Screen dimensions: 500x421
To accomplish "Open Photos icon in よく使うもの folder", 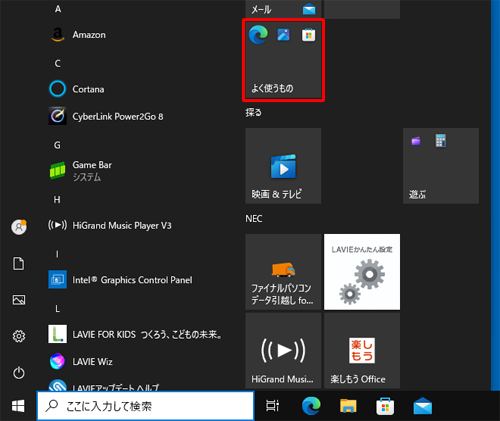I will pos(284,35).
